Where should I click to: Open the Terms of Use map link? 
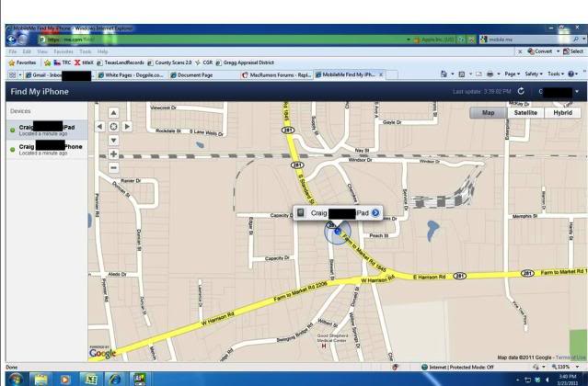point(571,358)
